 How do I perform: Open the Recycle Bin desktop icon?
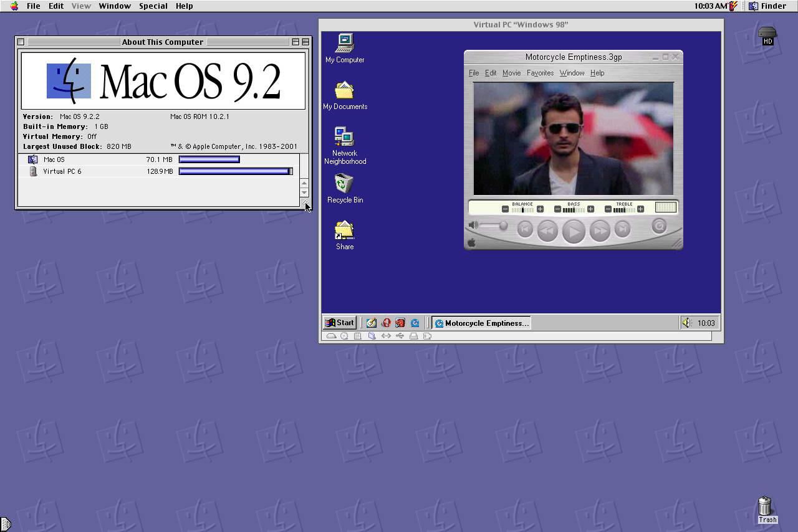(344, 184)
